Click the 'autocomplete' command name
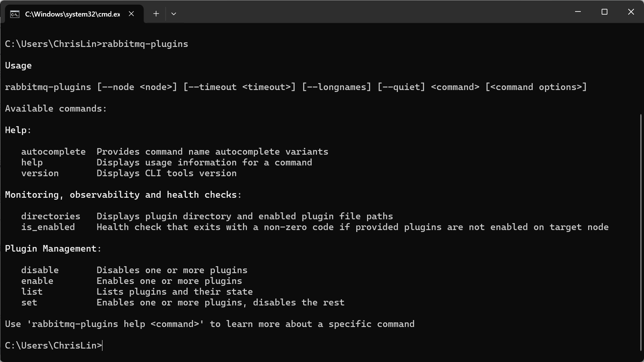 tap(53, 152)
